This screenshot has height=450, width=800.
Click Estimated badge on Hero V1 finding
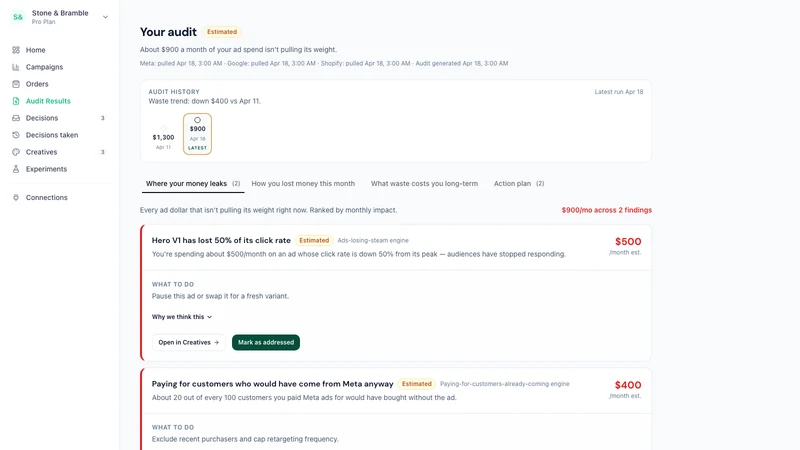click(314, 240)
